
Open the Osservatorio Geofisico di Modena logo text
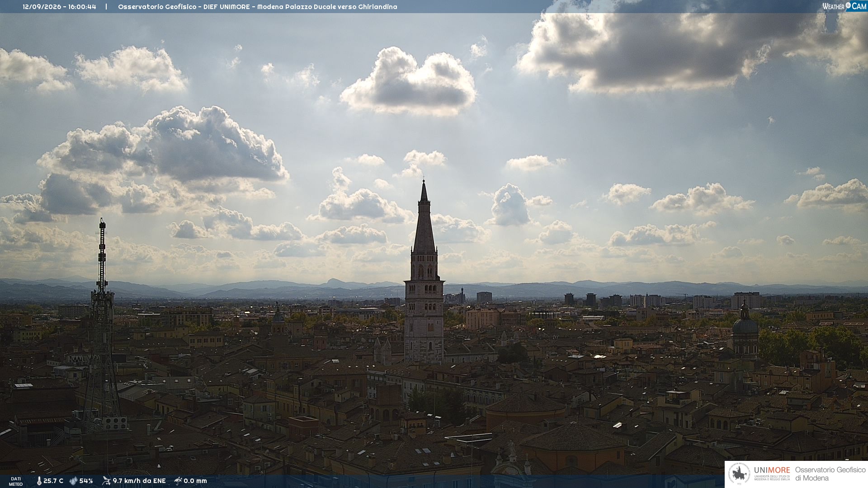830,474
